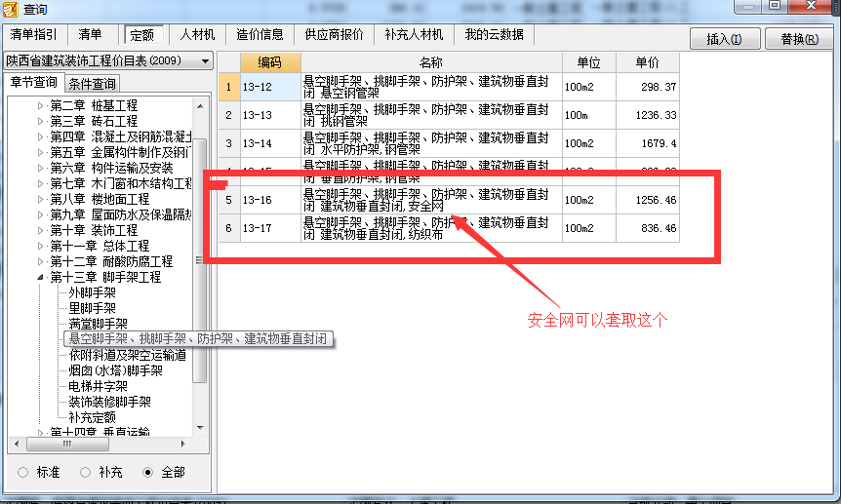Click the 100m unit cell
The width and height of the screenshot is (841, 504).
point(589,115)
